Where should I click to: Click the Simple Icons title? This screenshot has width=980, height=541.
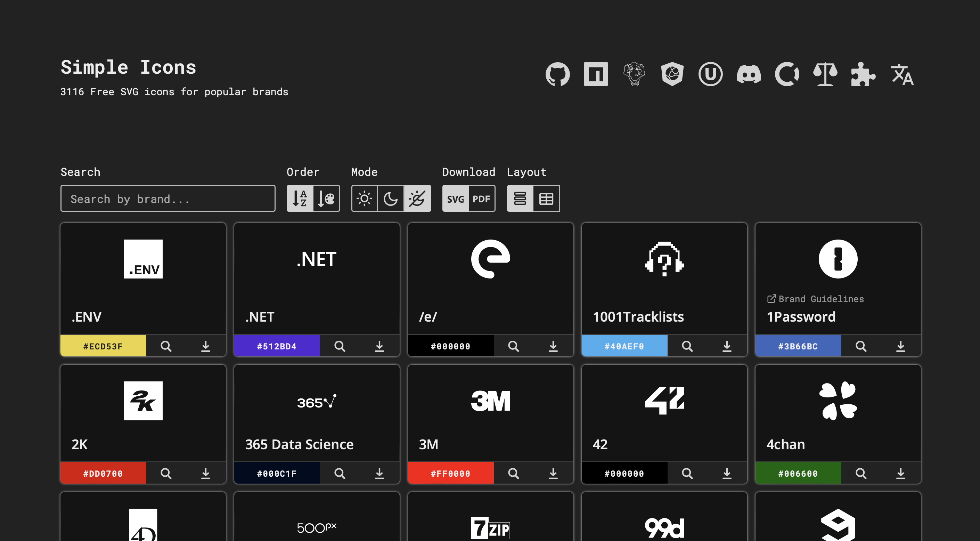tap(128, 67)
